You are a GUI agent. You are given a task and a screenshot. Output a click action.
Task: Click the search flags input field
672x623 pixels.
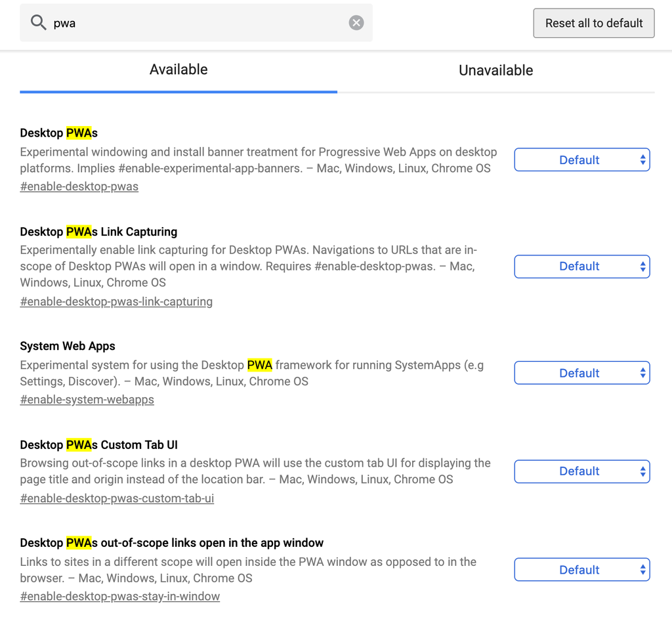197,23
